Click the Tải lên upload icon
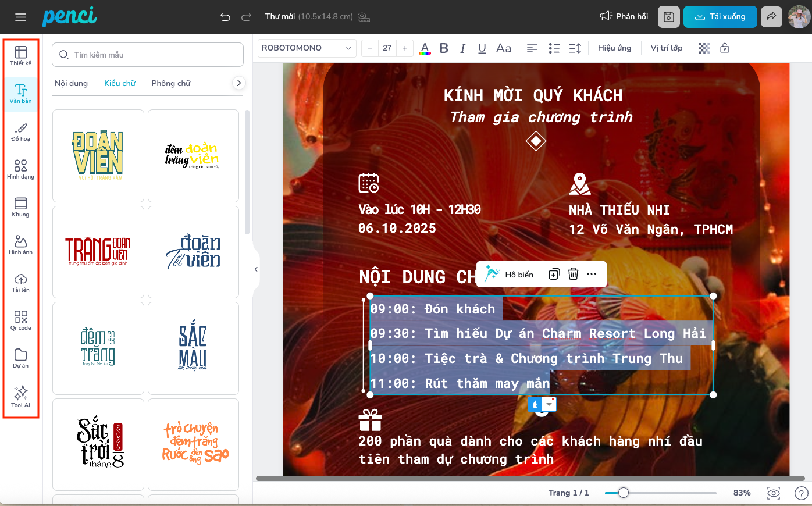This screenshot has height=506, width=812. (x=20, y=282)
